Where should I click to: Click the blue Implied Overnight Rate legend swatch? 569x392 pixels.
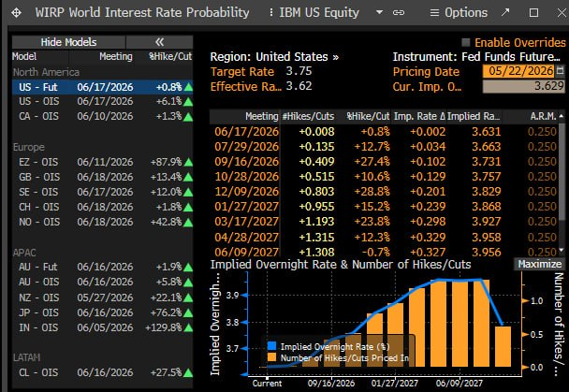click(271, 346)
